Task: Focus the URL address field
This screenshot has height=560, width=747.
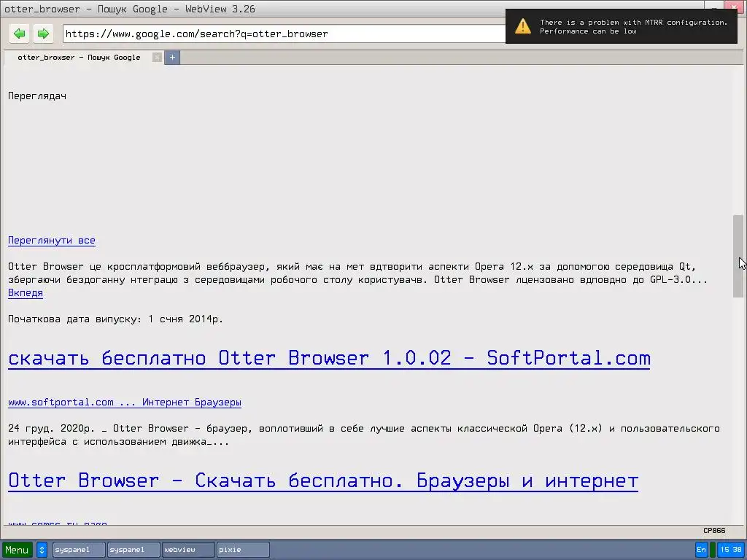Action: pos(285,34)
